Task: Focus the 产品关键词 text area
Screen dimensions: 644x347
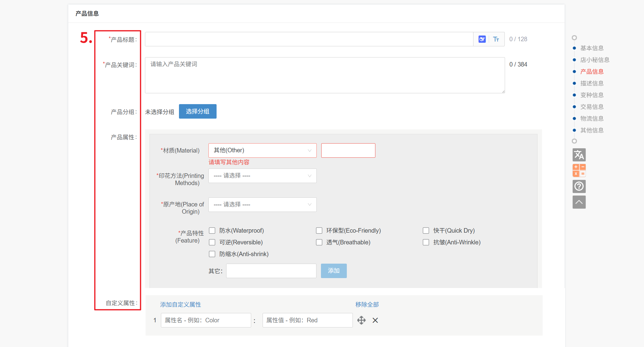Action: [325, 75]
